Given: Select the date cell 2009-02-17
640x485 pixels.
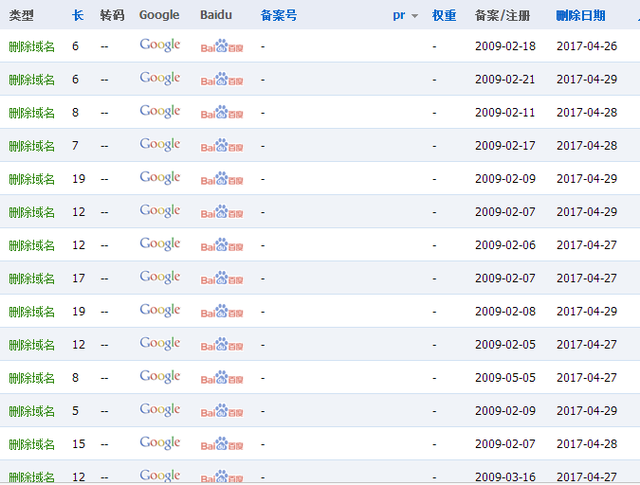Looking at the screenshot, I should (x=505, y=145).
